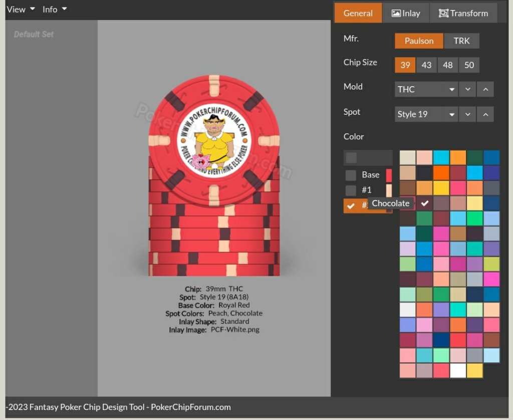Click the 'Spot: Style 19 (8A18)' info line

(x=214, y=297)
